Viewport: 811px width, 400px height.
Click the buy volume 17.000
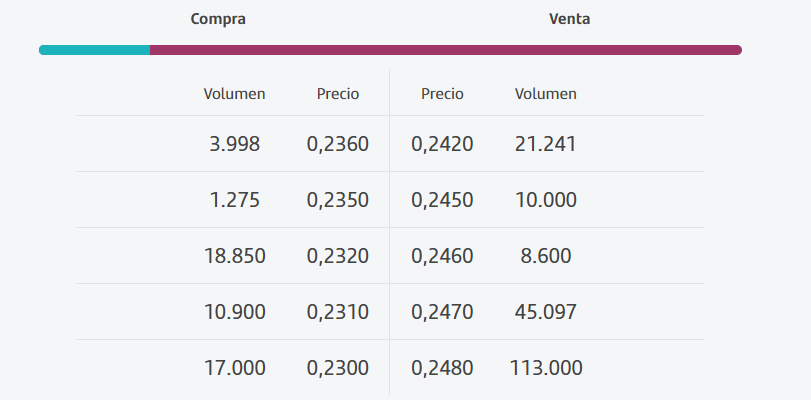[235, 368]
